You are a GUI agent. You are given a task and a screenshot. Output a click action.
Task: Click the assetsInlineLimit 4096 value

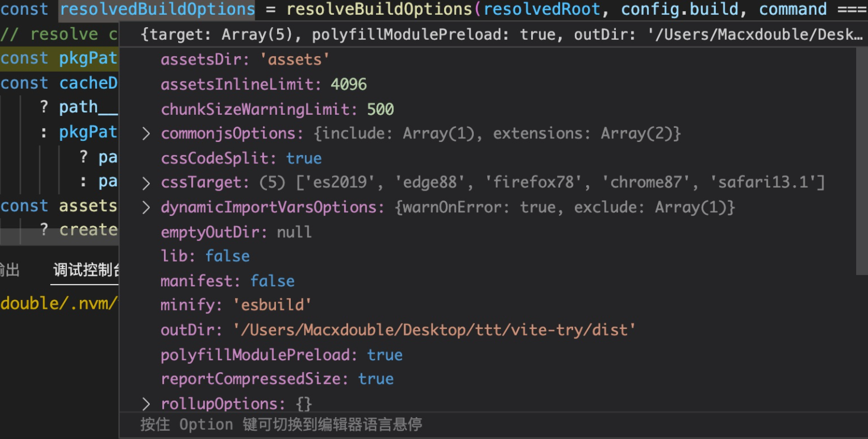coord(349,85)
